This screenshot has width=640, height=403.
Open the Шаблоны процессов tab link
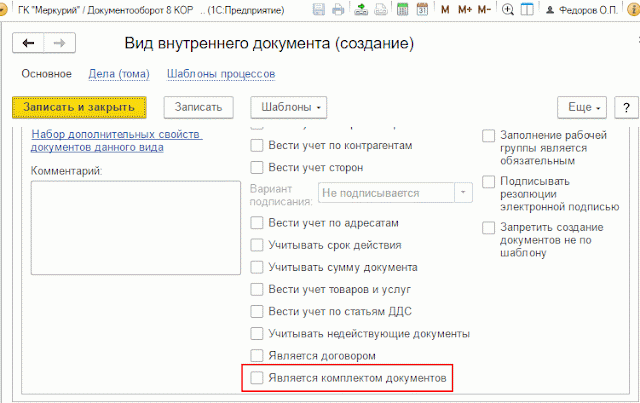(x=221, y=74)
